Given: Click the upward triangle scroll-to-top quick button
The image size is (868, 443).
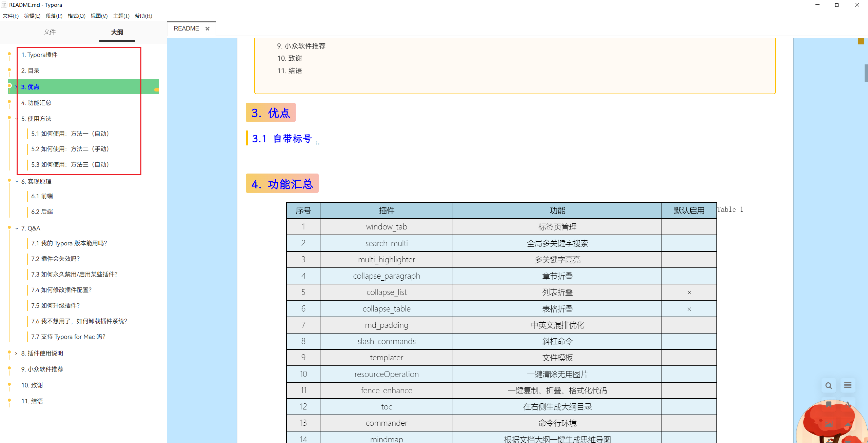Looking at the screenshot, I should [848, 424].
